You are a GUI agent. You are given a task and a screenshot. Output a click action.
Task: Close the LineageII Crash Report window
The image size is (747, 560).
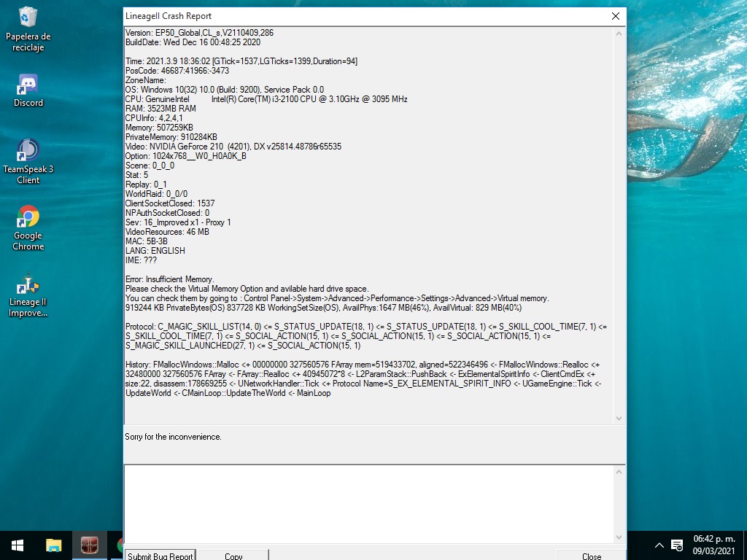[616, 16]
